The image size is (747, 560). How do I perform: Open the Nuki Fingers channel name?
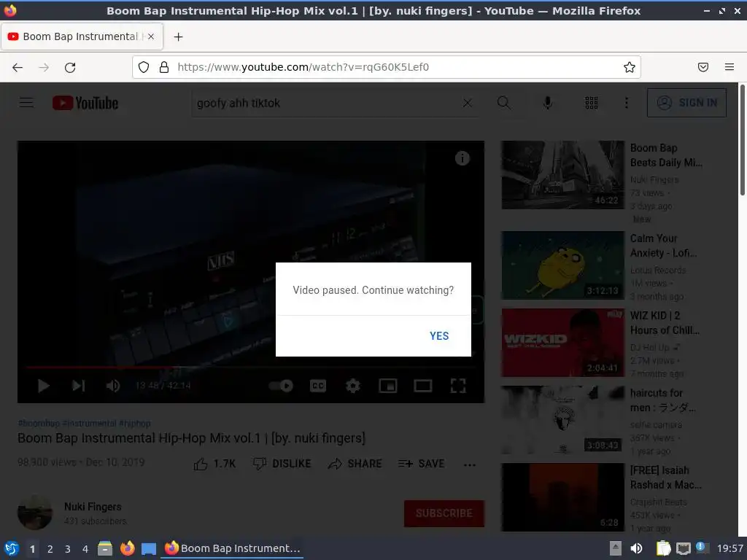[x=93, y=507]
